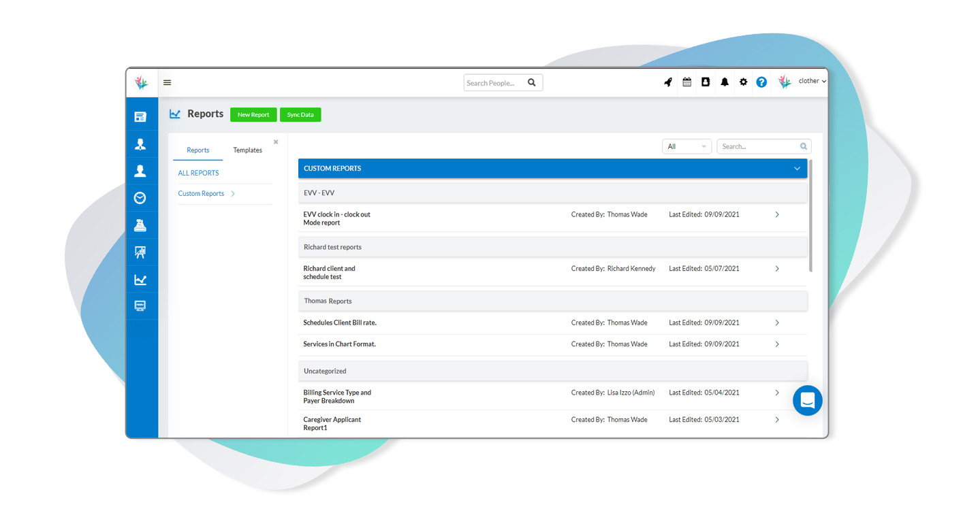Collapse the Custom Reports section chevron
Viewport: 980px width, 513px height.
pos(797,169)
